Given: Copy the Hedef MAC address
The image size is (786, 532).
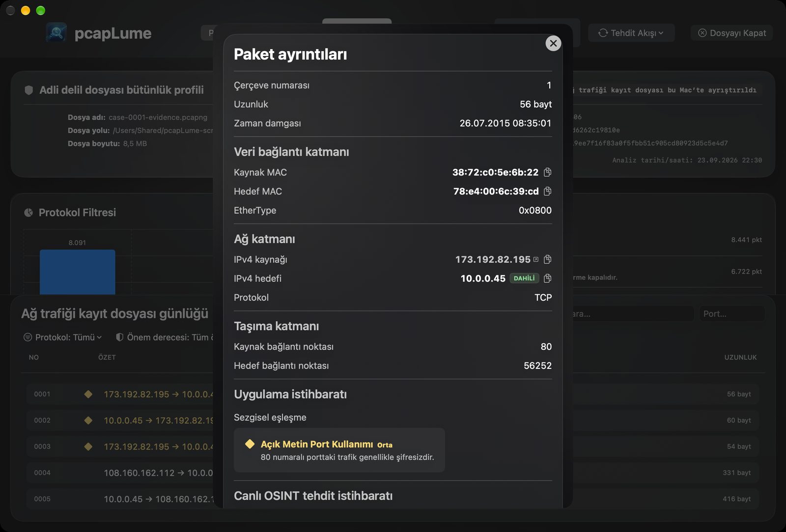Looking at the screenshot, I should 547,191.
